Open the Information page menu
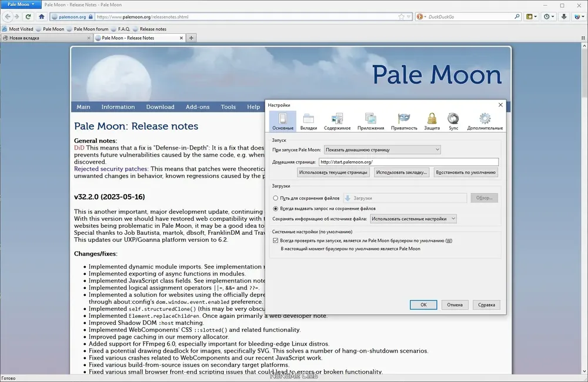Viewport: 588px width, 382px height. [118, 107]
